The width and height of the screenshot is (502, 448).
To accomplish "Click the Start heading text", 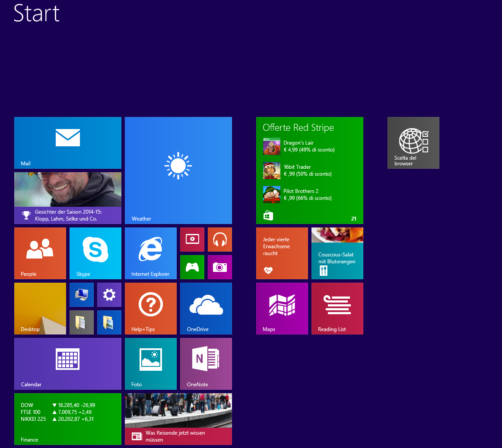I will pyautogui.click(x=36, y=13).
